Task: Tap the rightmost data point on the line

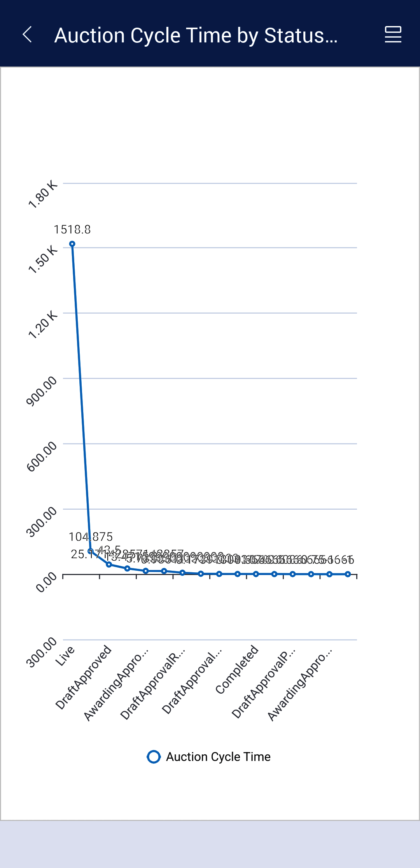Action: (348, 574)
